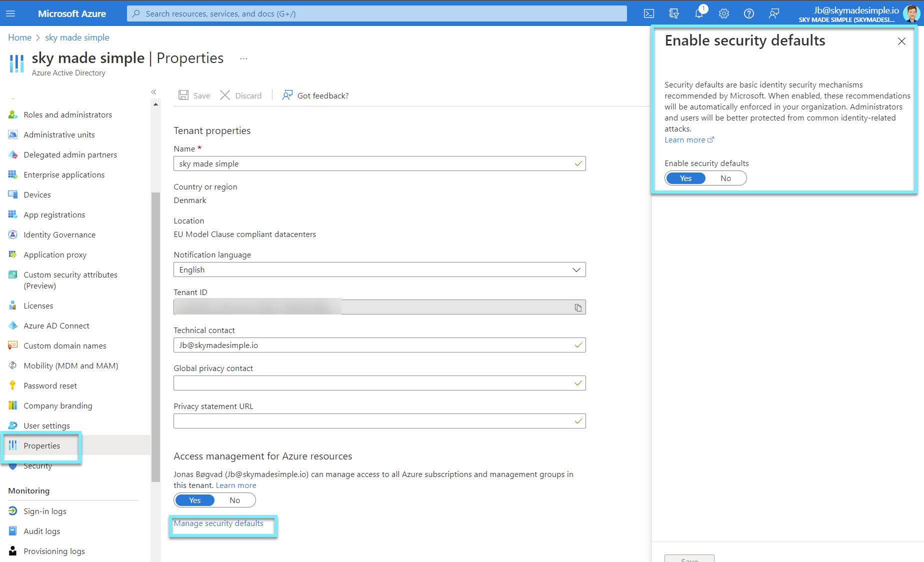Screen dimensions: 924x562
Task: Open the Notification language dropdown
Action: pos(575,269)
